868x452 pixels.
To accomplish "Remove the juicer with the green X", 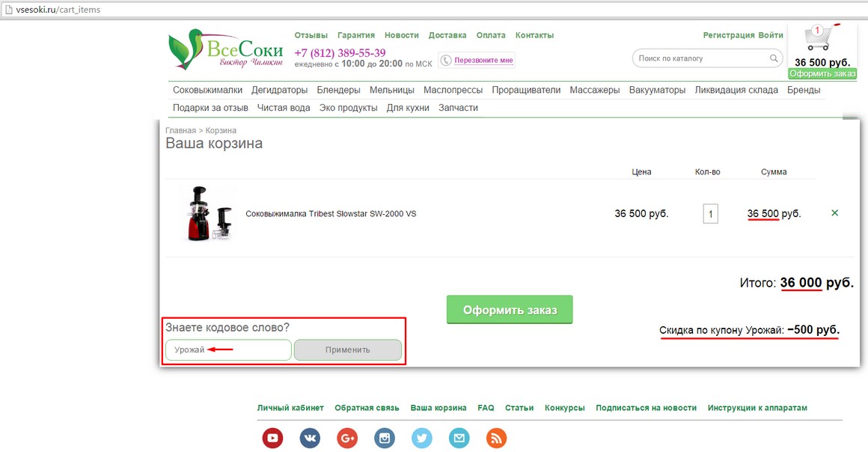I will pyautogui.click(x=835, y=213).
